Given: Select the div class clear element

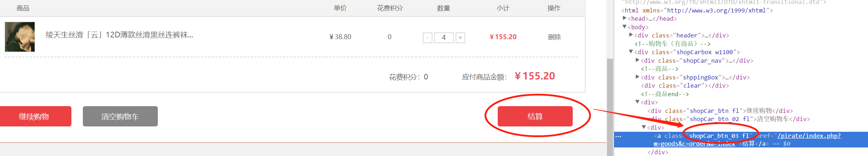Looking at the screenshot, I should (x=685, y=85).
